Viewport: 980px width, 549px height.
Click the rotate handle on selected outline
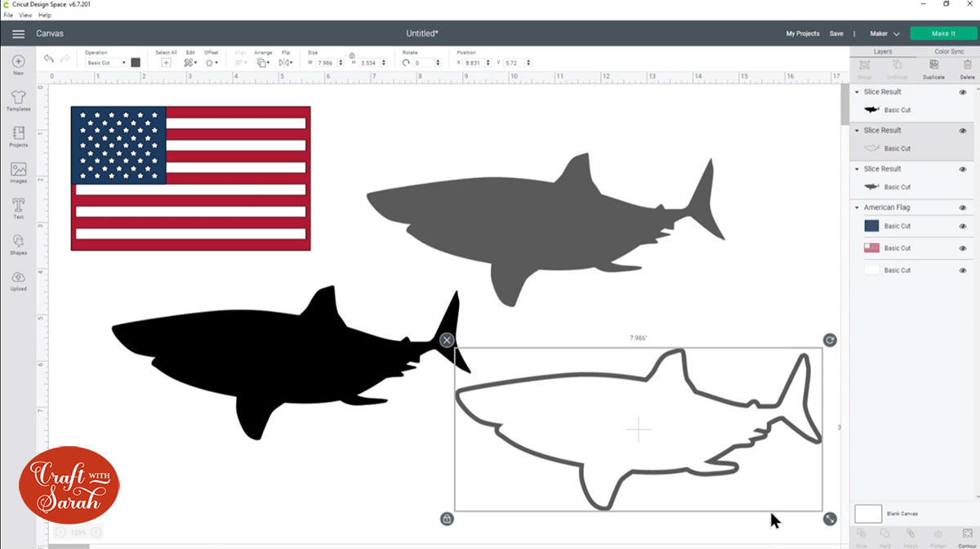[x=830, y=340]
